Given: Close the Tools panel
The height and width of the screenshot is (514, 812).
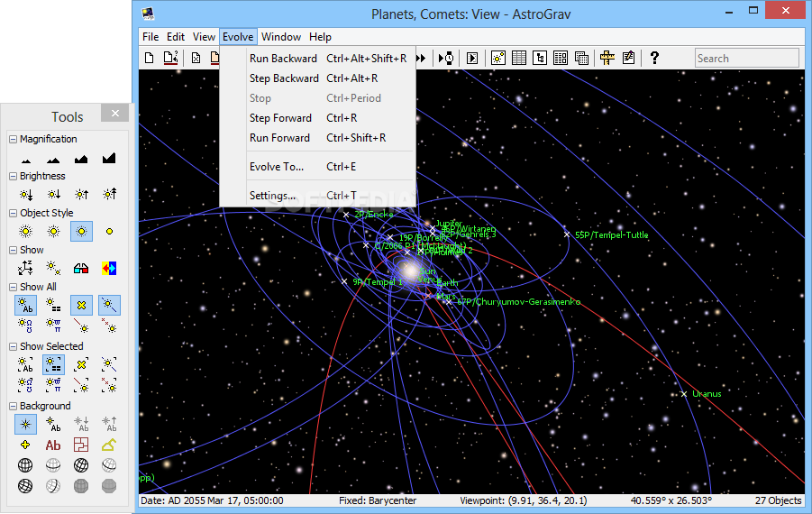Looking at the screenshot, I should 115,113.
